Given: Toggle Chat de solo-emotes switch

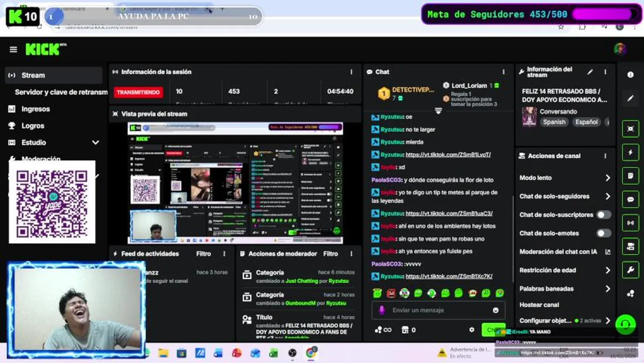Looking at the screenshot, I should point(604,233).
